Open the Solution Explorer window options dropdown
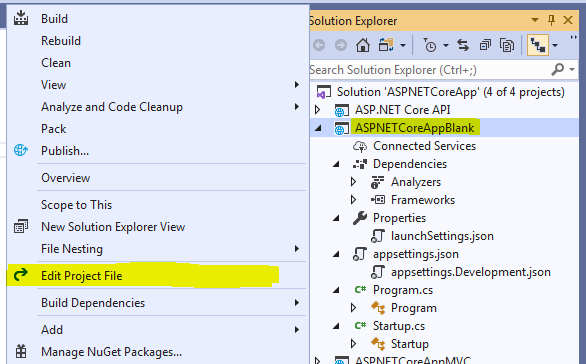The width and height of the screenshot is (586, 364). 535,20
